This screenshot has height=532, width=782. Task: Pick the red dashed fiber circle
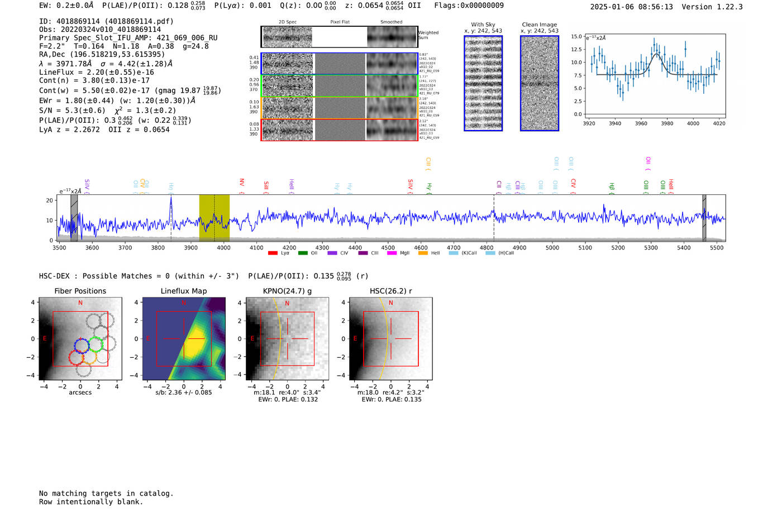point(76,357)
